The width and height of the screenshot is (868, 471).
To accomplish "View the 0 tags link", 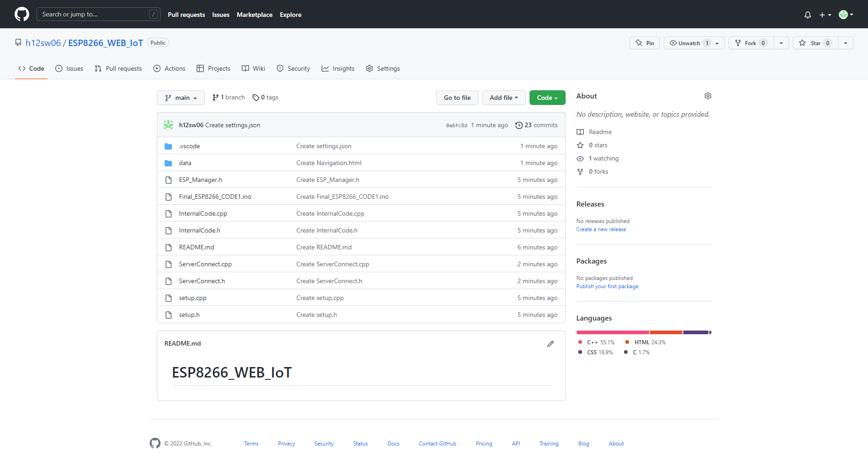I will click(x=265, y=98).
